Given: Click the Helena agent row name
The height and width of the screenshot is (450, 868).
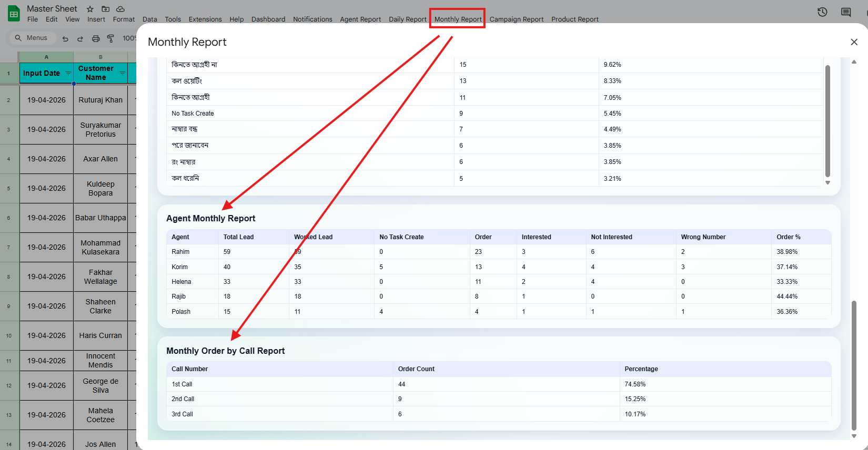Looking at the screenshot, I should [181, 282].
